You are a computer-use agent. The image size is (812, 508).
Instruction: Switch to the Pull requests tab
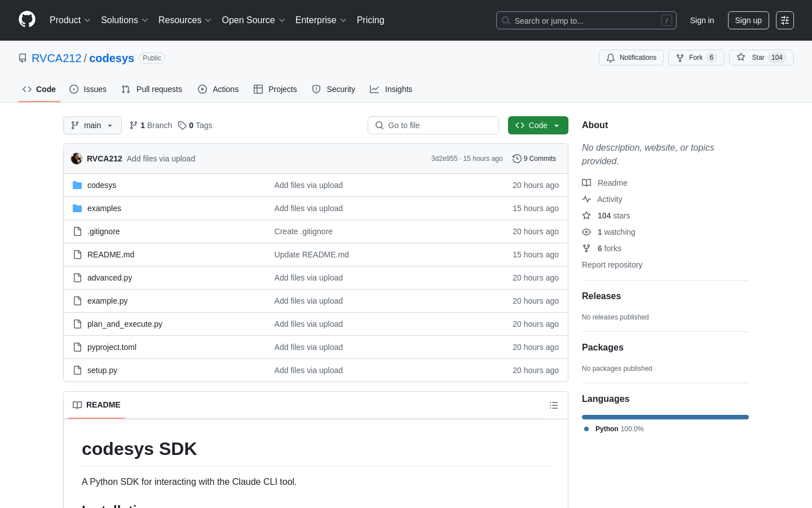click(x=152, y=89)
